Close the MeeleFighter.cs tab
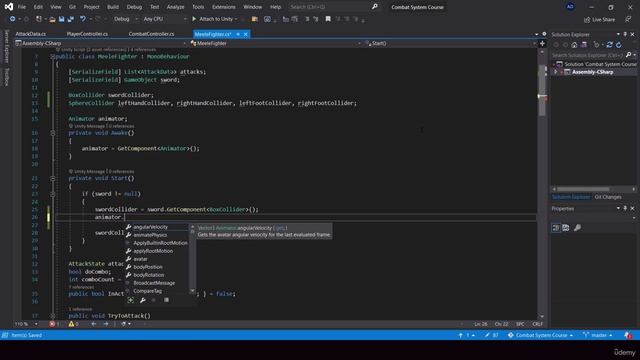This screenshot has height=360, width=640. [x=246, y=34]
